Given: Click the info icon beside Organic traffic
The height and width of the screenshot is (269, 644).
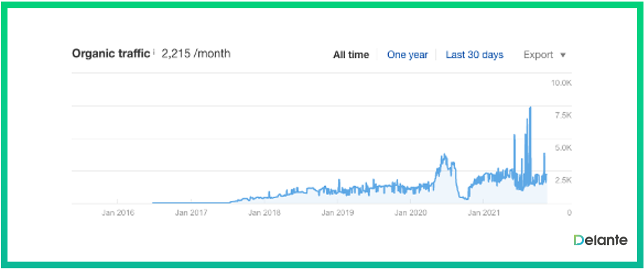Looking at the screenshot, I should (x=154, y=51).
